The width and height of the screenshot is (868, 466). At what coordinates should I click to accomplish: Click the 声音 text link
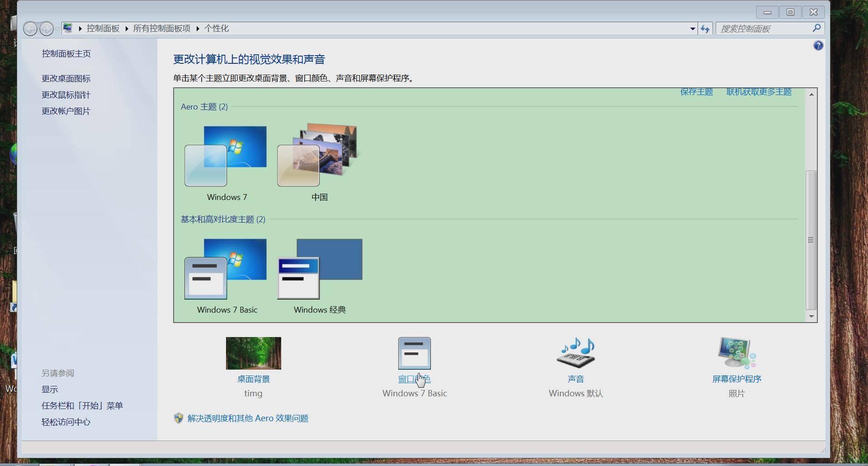(x=576, y=379)
